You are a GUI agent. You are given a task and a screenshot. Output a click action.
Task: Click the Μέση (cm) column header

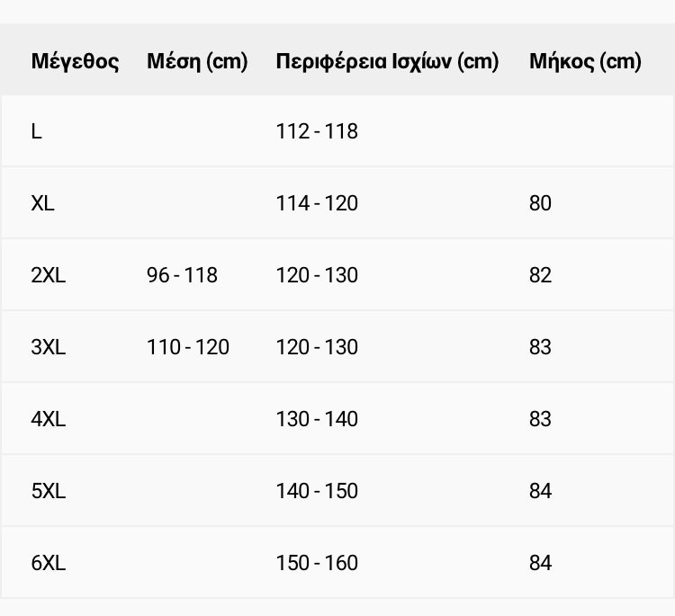point(197,61)
